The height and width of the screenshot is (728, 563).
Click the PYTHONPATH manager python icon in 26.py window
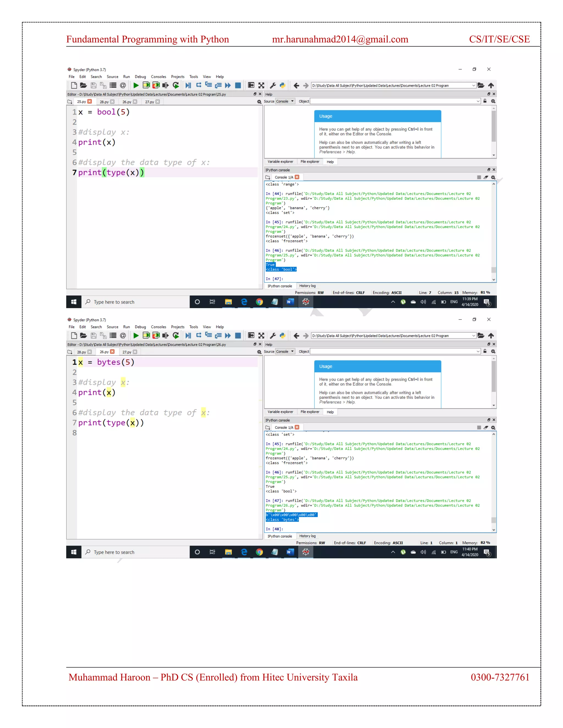[283, 335]
